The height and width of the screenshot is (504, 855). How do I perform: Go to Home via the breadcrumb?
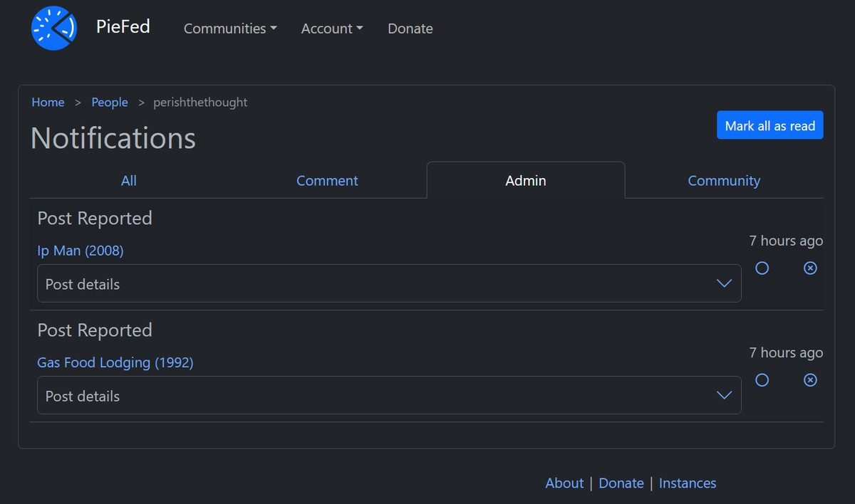pos(47,102)
